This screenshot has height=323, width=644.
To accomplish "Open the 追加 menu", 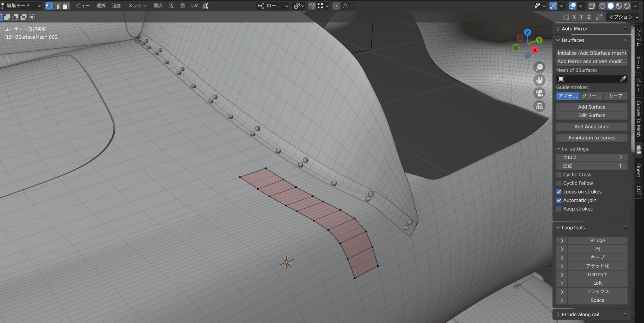I will (117, 6).
